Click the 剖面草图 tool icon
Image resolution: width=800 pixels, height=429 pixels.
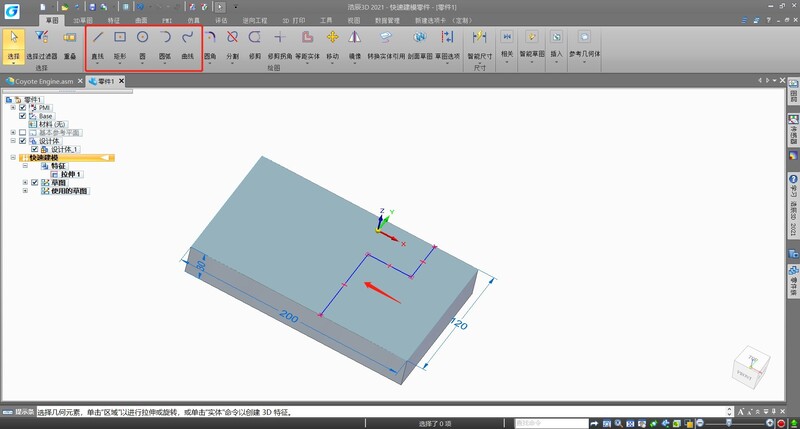tap(420, 37)
